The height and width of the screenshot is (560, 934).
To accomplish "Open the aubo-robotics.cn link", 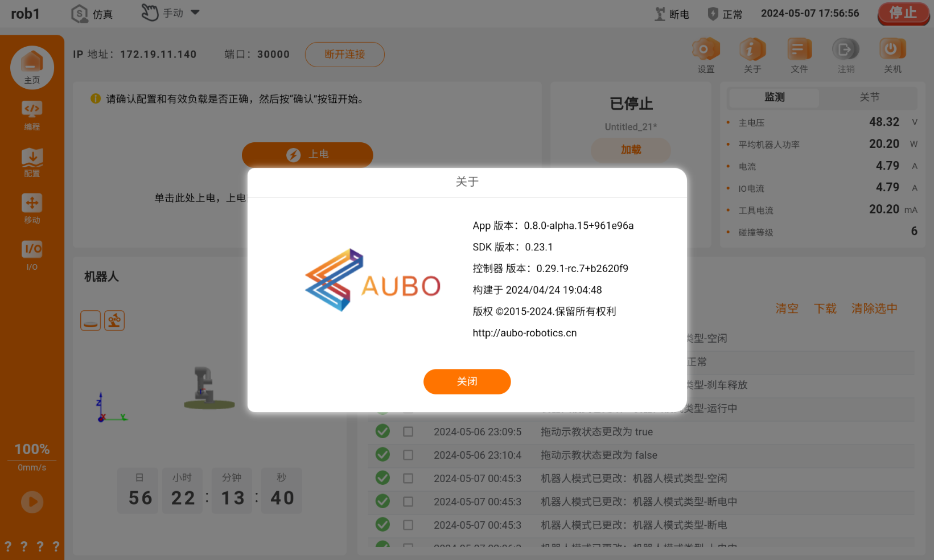I will [x=524, y=333].
